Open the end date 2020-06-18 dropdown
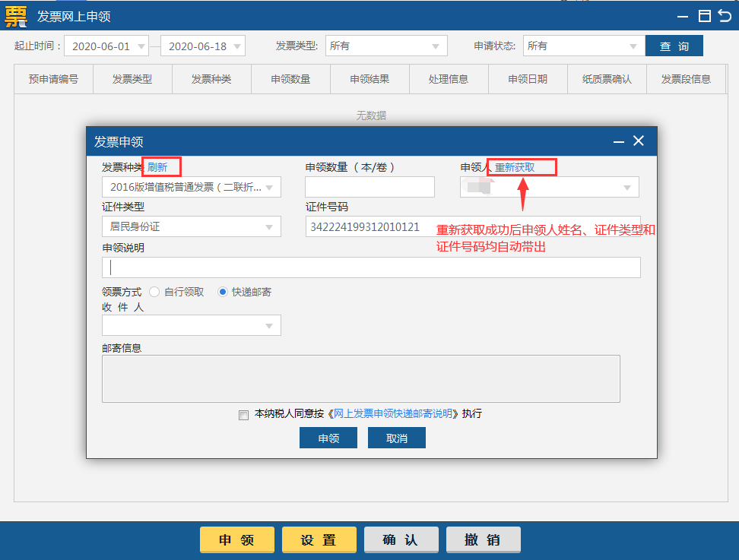The width and height of the screenshot is (739, 560). coord(203,46)
